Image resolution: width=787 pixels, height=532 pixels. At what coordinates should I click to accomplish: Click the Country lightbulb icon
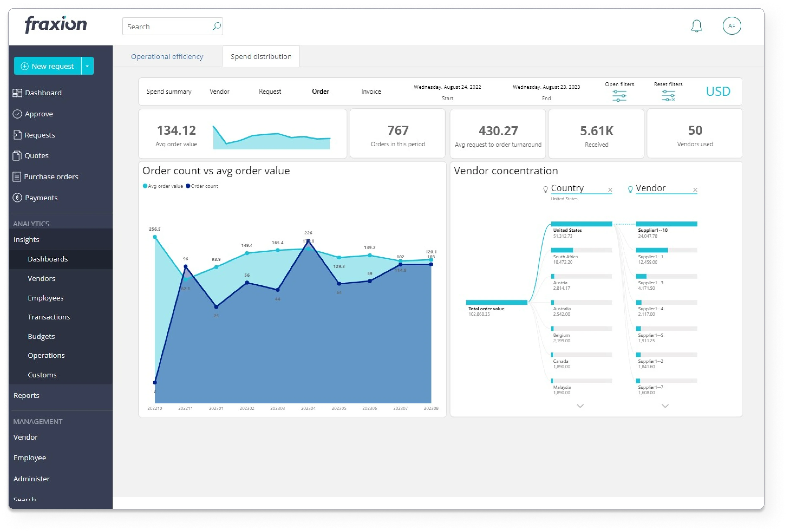pos(545,189)
